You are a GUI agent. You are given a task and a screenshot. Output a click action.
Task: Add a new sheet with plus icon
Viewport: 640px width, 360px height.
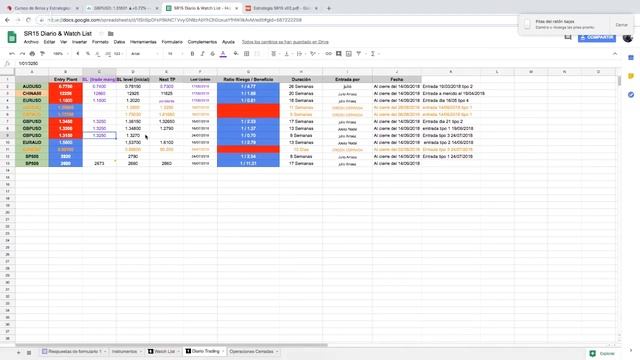18,352
